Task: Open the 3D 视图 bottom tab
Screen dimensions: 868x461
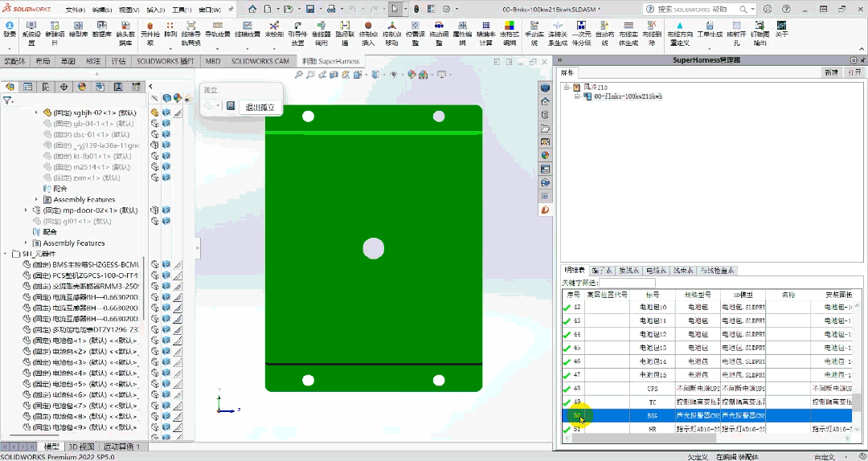Action: [81, 447]
